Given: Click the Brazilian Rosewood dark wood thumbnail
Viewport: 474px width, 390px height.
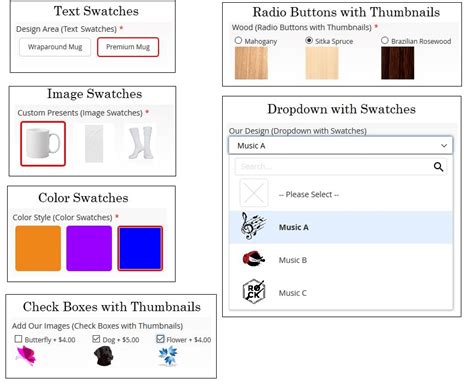Looking at the screenshot, I should pos(398,63).
